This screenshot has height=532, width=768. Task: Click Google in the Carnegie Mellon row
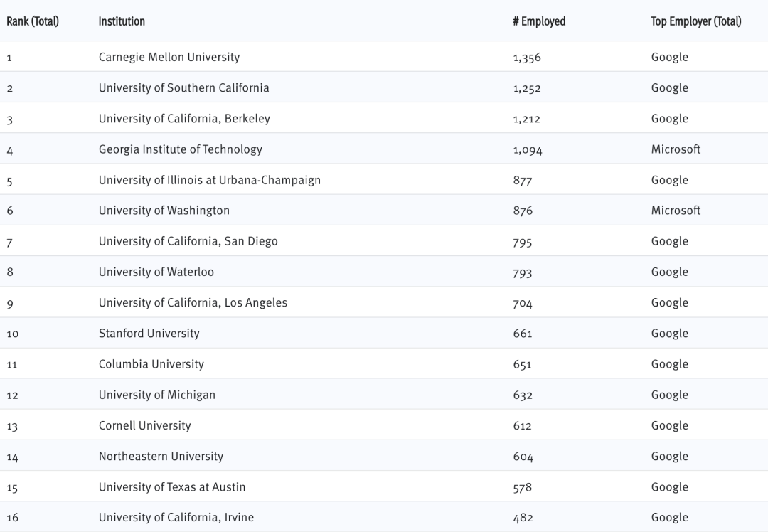[x=670, y=58]
